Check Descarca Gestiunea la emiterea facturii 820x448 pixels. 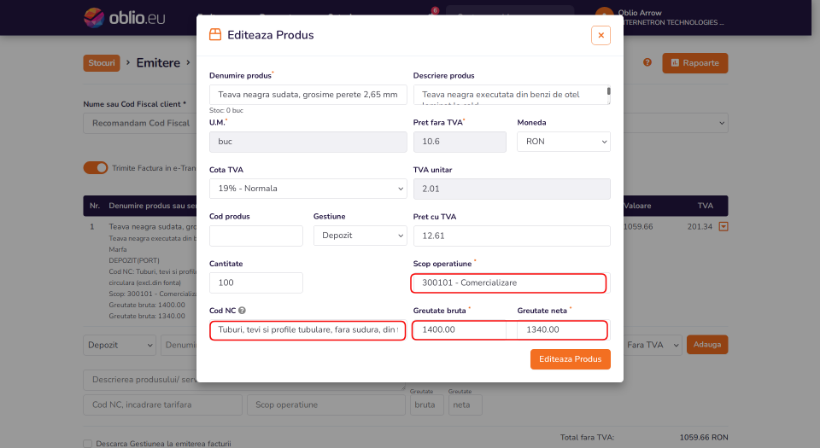(87, 443)
